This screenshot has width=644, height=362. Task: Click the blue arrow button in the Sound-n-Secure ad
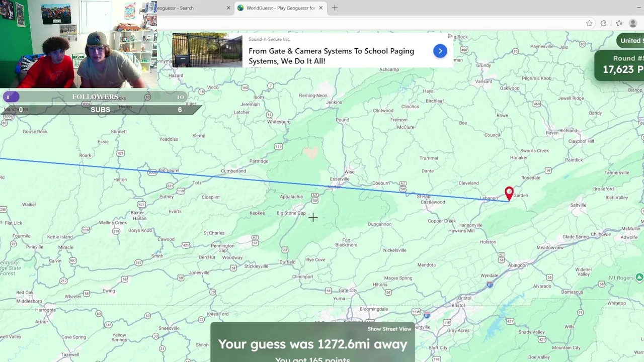(440, 51)
